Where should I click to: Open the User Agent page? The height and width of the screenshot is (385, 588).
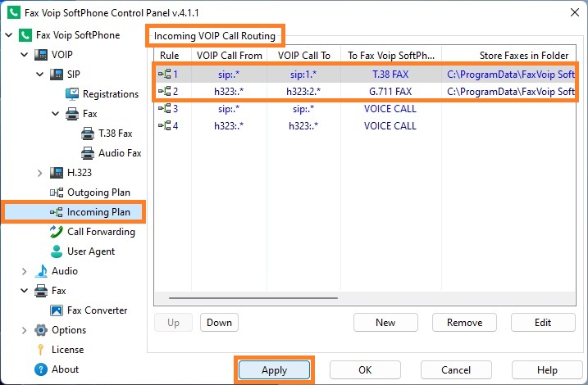coord(91,251)
